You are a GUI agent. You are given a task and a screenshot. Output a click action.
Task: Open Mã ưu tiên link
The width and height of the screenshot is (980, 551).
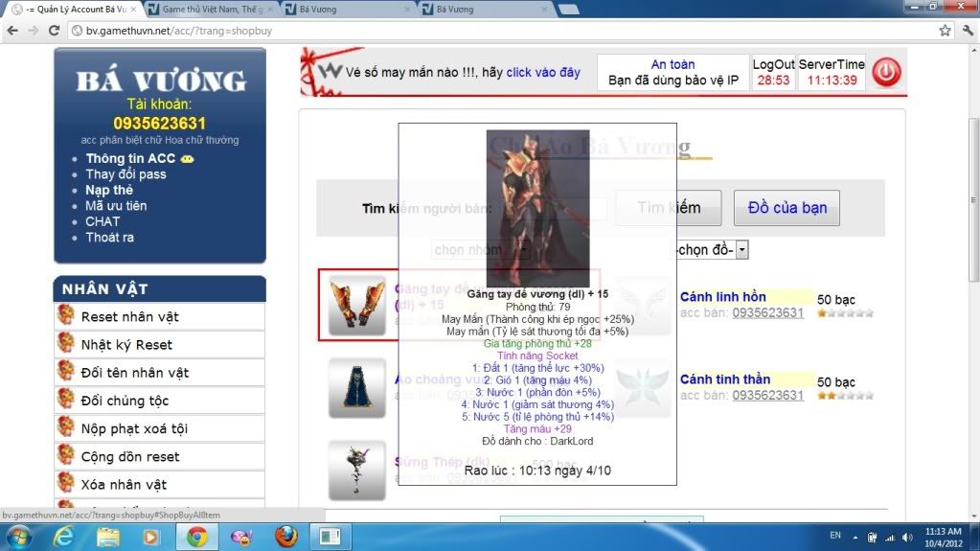(116, 206)
